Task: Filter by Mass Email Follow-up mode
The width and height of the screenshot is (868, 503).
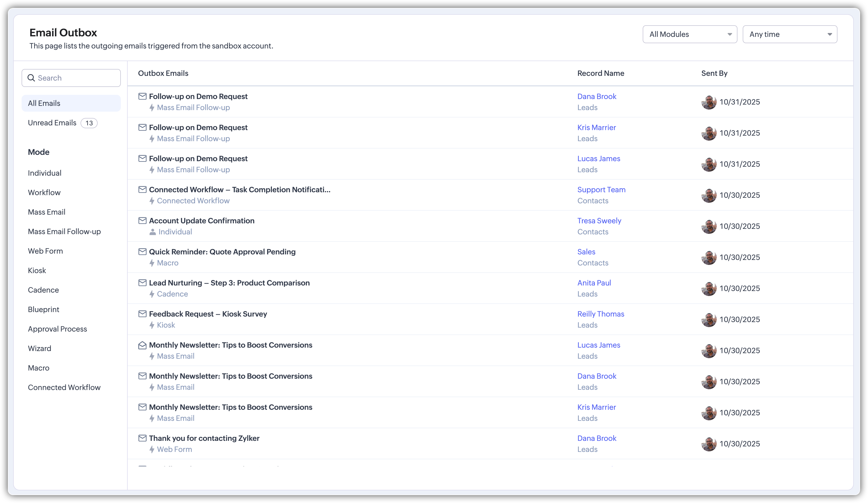Action: [x=64, y=232]
